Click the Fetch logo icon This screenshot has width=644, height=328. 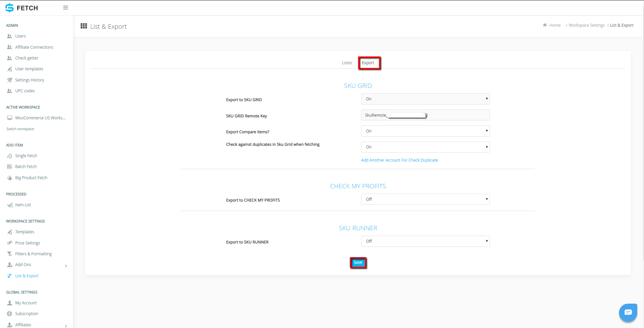(9, 8)
